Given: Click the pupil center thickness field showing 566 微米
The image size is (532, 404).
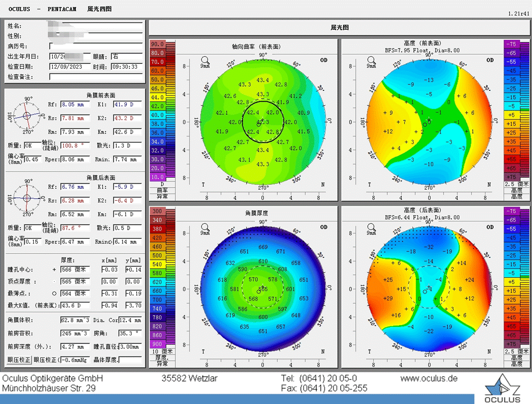Looking at the screenshot, I should pyautogui.click(x=75, y=269).
